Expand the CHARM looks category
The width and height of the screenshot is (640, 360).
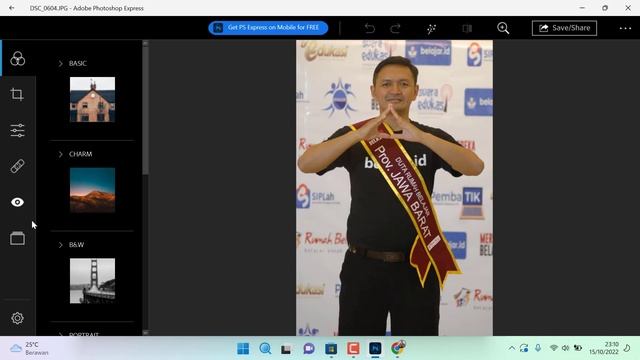click(60, 154)
